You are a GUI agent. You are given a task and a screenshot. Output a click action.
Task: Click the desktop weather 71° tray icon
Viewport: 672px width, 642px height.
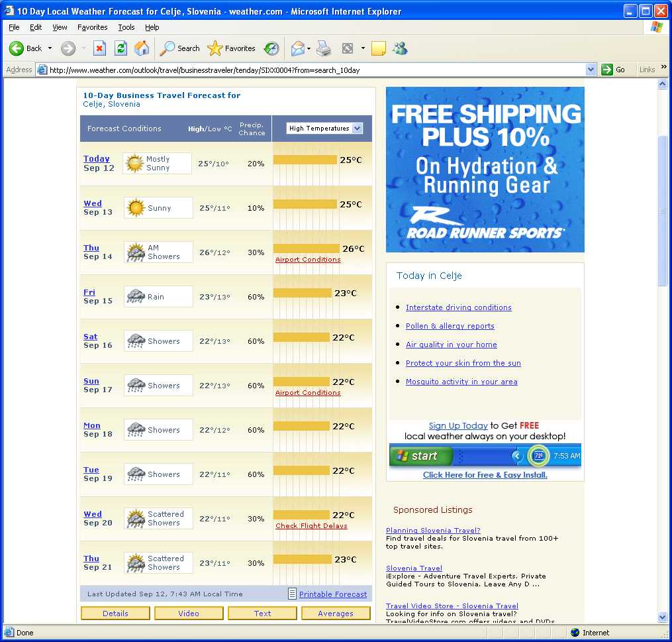539,455
